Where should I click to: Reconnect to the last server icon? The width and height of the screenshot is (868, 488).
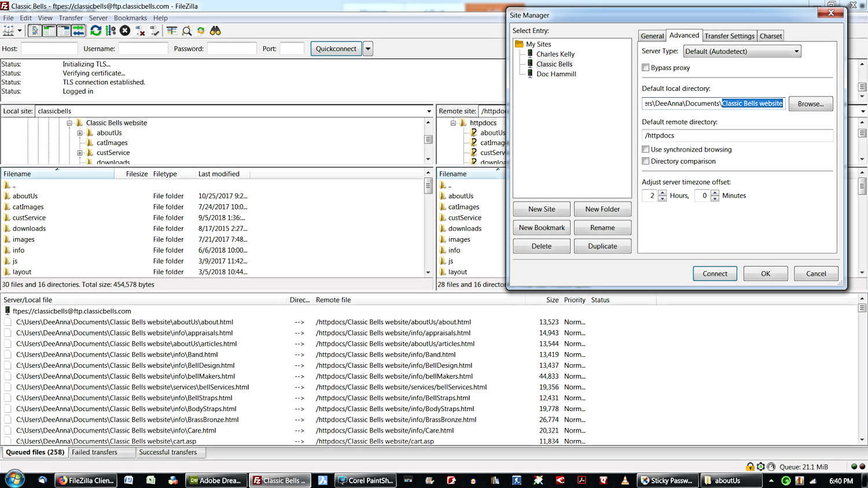(x=155, y=31)
